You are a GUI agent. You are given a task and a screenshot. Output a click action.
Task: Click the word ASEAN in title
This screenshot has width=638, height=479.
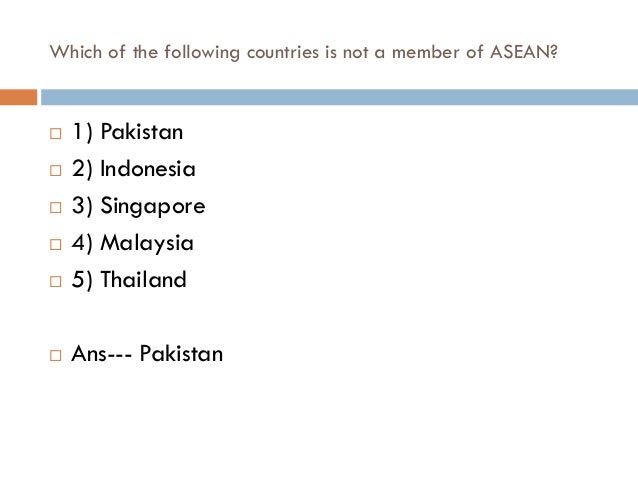[520, 52]
